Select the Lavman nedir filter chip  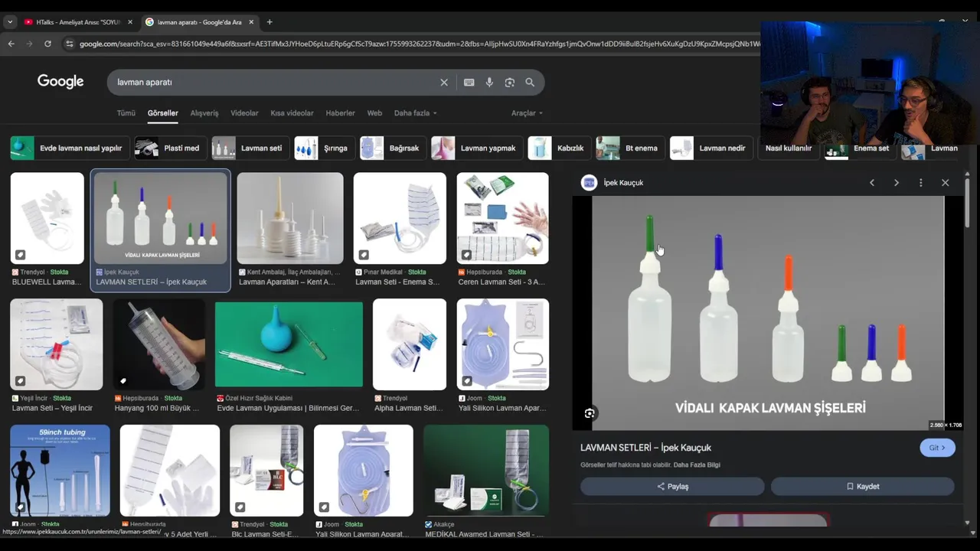pos(711,148)
